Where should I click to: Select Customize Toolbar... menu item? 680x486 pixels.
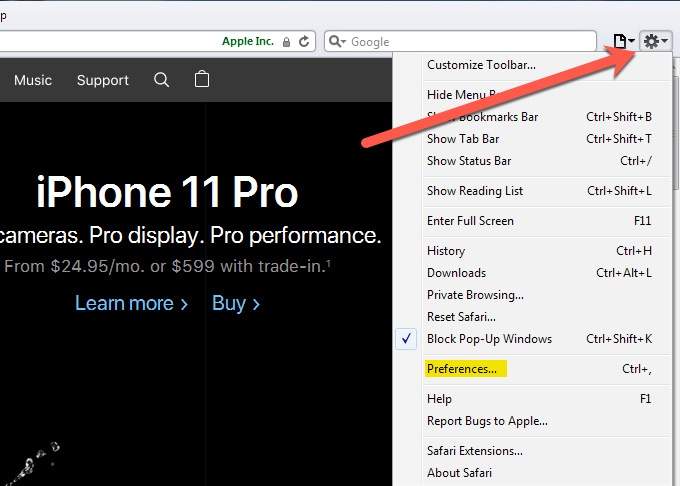click(x=481, y=65)
